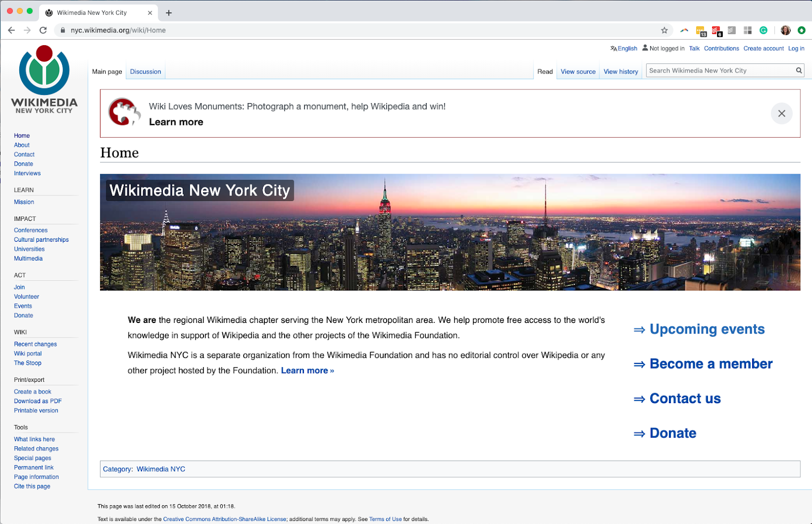Click Cite this page

(x=32, y=486)
